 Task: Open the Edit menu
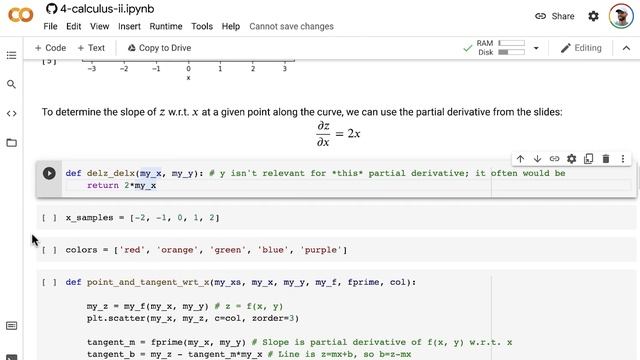[x=73, y=27]
